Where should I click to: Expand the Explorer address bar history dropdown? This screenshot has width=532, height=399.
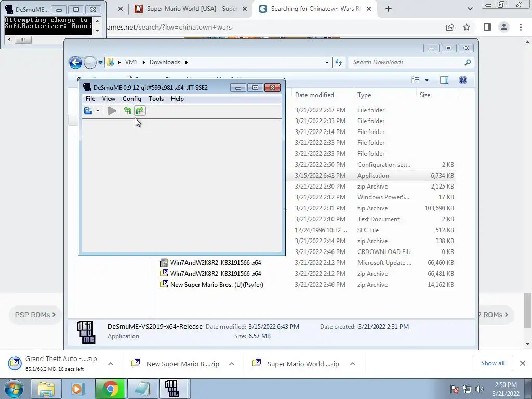tap(327, 63)
